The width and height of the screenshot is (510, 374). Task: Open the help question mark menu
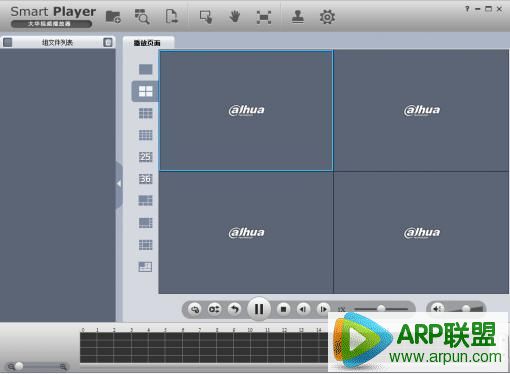(467, 9)
